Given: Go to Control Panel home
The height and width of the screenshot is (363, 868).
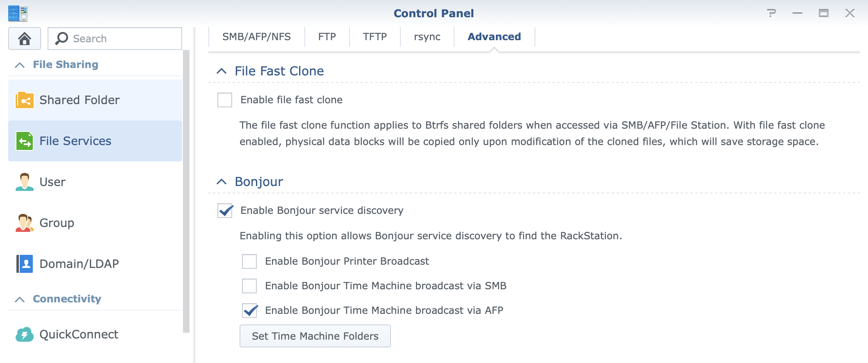Looking at the screenshot, I should [x=25, y=39].
